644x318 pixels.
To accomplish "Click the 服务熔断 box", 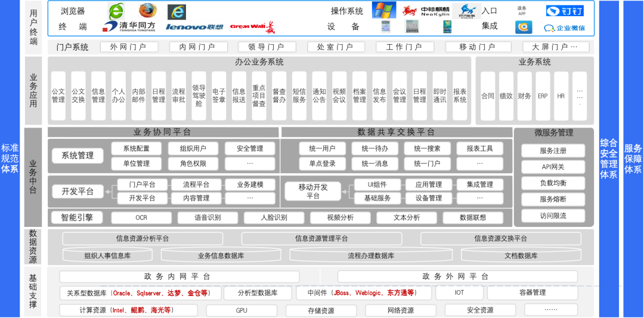I will (553, 199).
